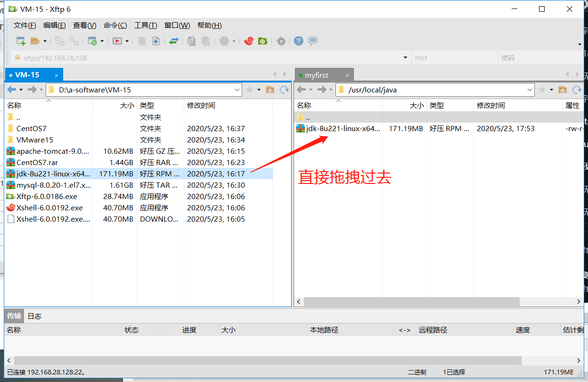Screen dimensions: 588x382
Task: Open the 文件(F) menu
Action: [x=25, y=25]
